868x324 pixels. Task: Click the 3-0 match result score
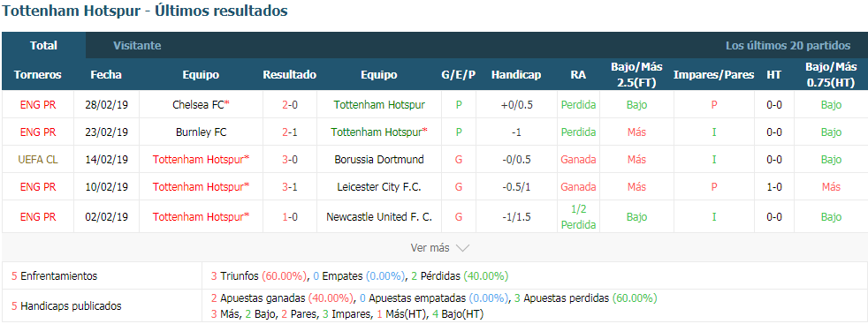[290, 159]
